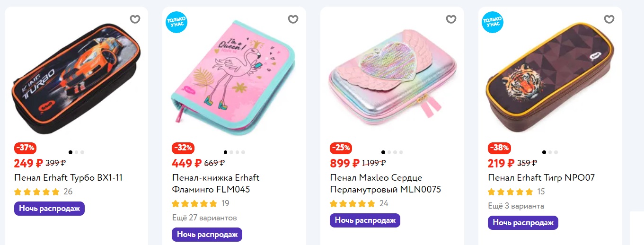The height and width of the screenshot is (245, 644).
Task: Click the -38% discount badge on Тигр
Action: pos(499,148)
